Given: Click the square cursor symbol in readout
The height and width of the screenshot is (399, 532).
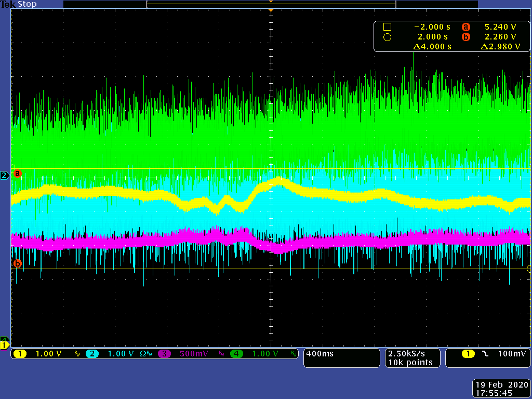Looking at the screenshot, I should tap(387, 27).
